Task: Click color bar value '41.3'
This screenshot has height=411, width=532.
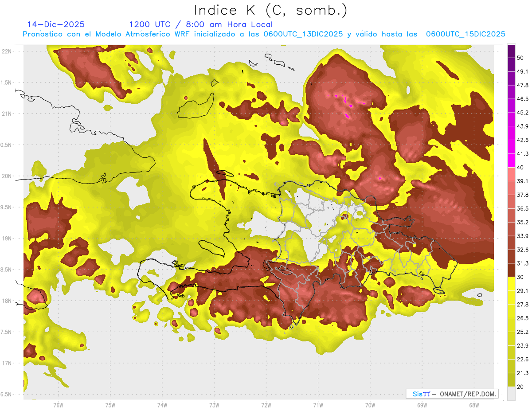Action: coord(523,154)
